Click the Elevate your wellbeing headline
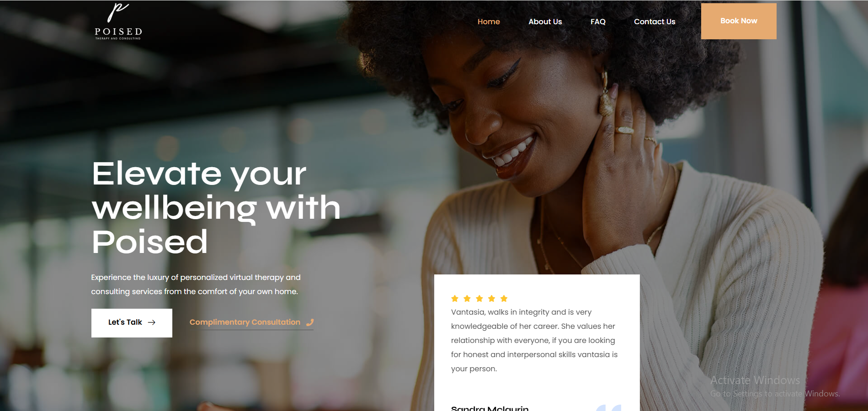The height and width of the screenshot is (411, 868). tap(216, 207)
